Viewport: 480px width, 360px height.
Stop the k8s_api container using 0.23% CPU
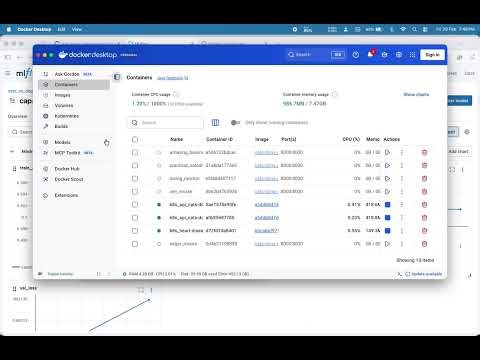[387, 218]
